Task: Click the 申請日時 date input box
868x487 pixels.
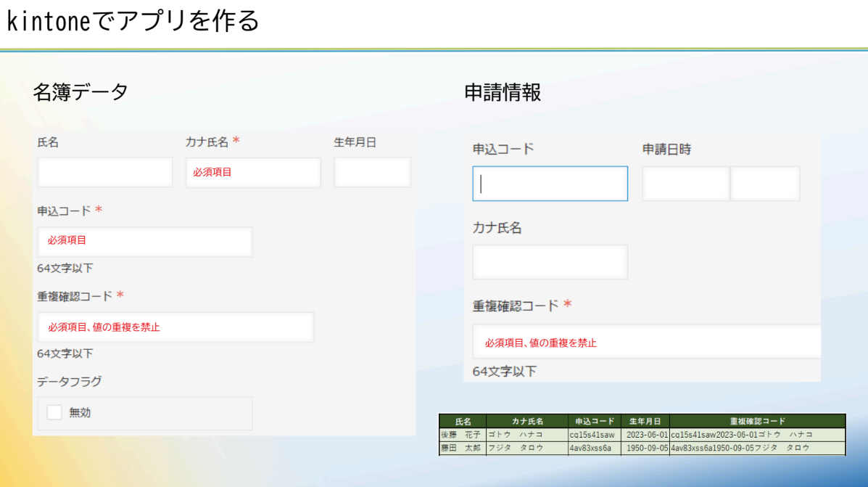Action: [x=686, y=184]
